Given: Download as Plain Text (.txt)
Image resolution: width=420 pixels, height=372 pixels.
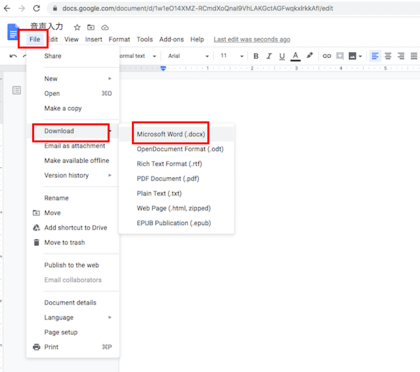Looking at the screenshot, I should coord(177,193).
